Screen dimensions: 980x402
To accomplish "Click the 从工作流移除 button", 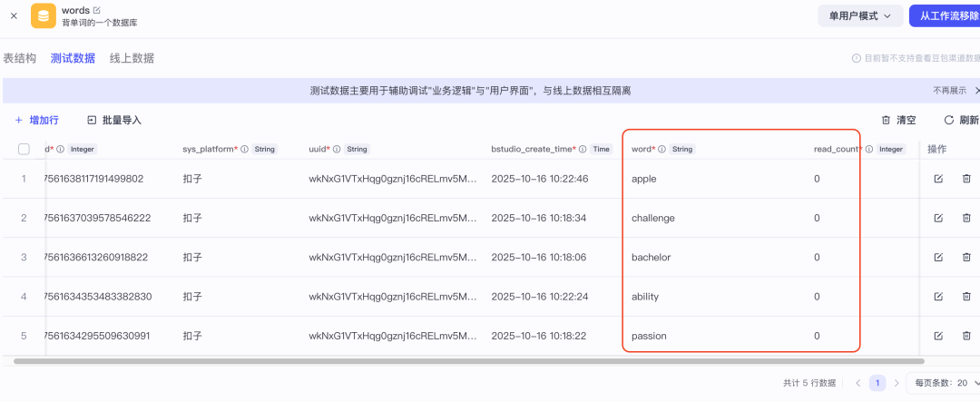I will [945, 16].
